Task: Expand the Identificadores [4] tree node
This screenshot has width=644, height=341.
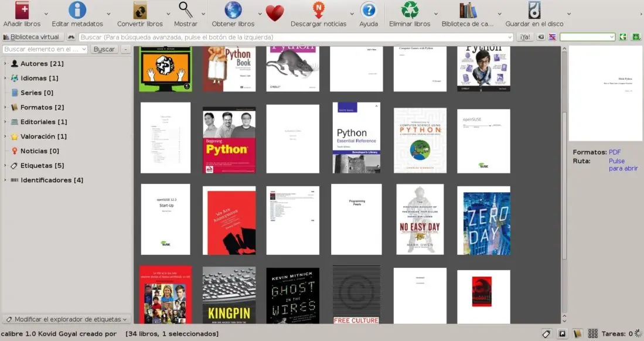Action: click(5, 179)
